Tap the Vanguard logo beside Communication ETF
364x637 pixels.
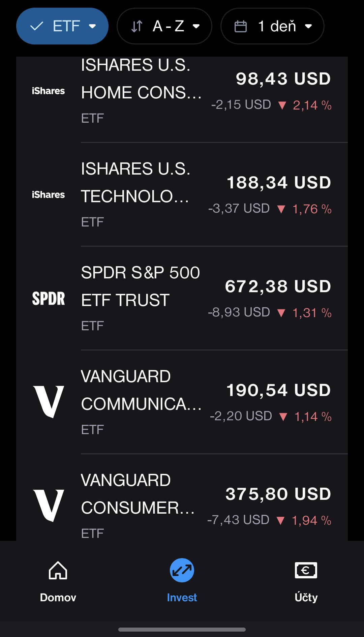pos(49,402)
